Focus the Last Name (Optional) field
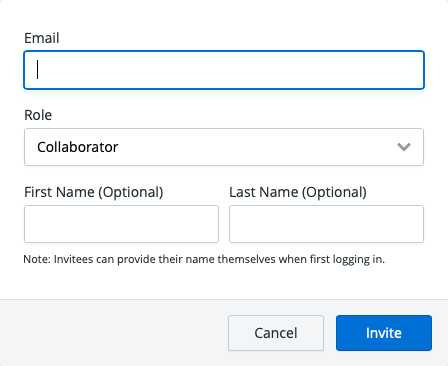The width and height of the screenshot is (448, 366). (x=326, y=224)
